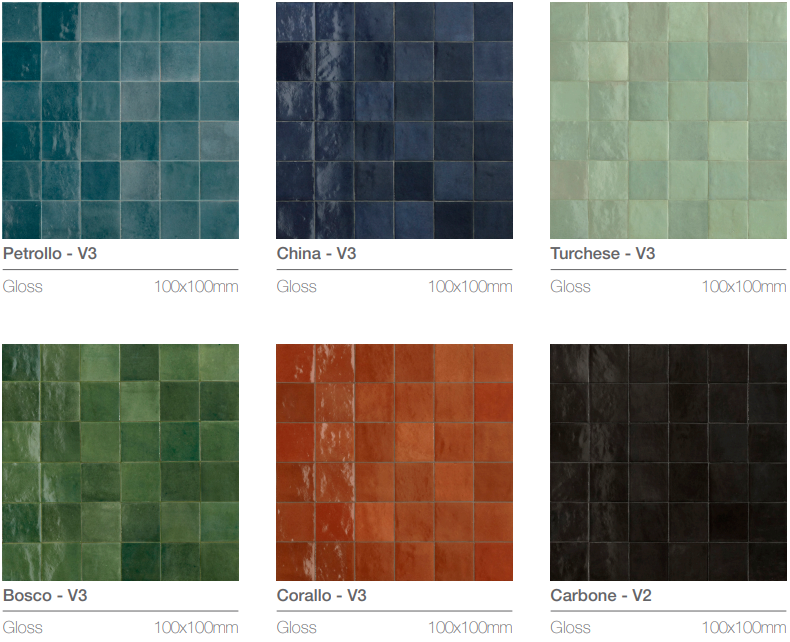
Task: Click 'Gloss' under China
Action: point(297,286)
